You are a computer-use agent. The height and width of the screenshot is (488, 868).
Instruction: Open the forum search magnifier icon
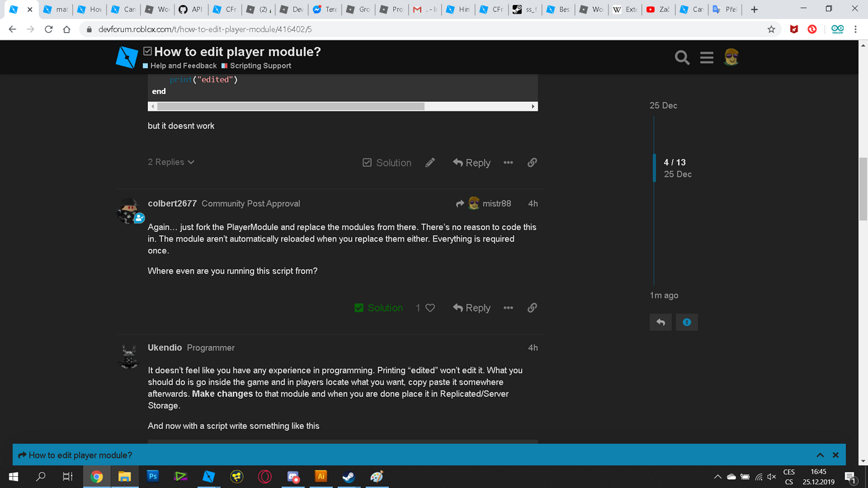point(682,57)
